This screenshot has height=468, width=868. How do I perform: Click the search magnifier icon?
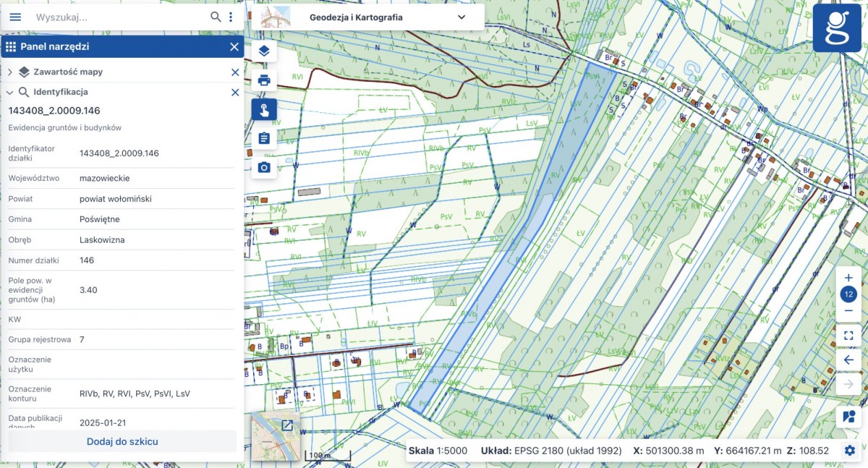click(216, 17)
